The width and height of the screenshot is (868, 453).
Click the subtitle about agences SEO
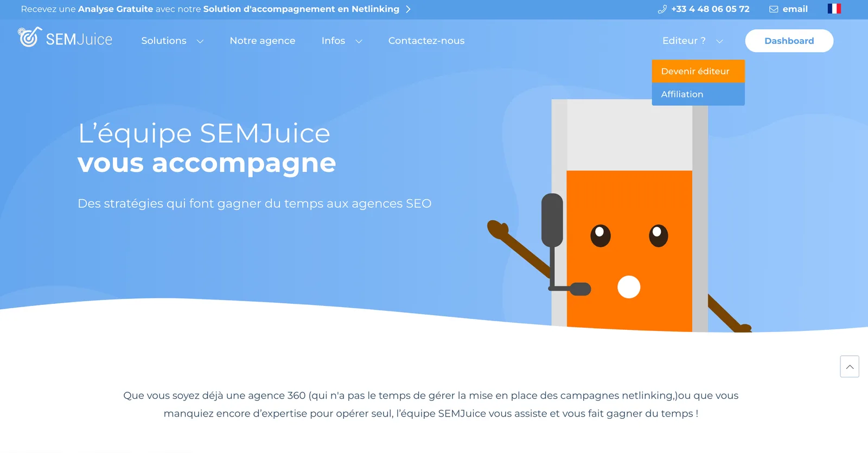coord(254,203)
